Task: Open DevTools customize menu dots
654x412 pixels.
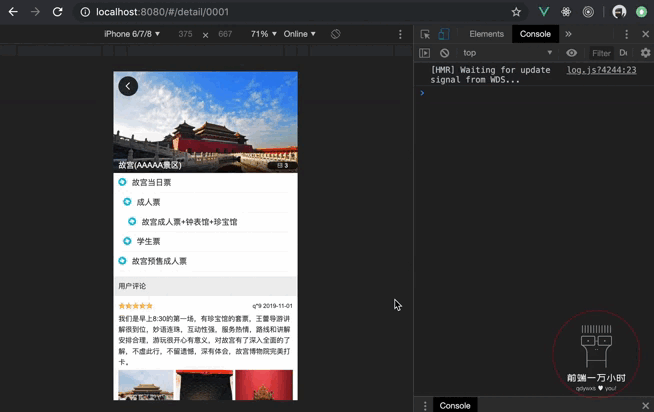Action: tap(626, 34)
